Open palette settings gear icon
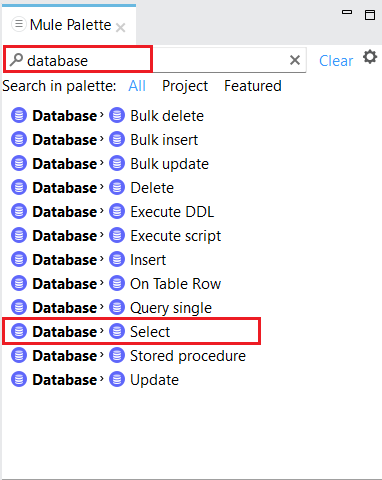Screen dimensions: 382x480 [370, 57]
